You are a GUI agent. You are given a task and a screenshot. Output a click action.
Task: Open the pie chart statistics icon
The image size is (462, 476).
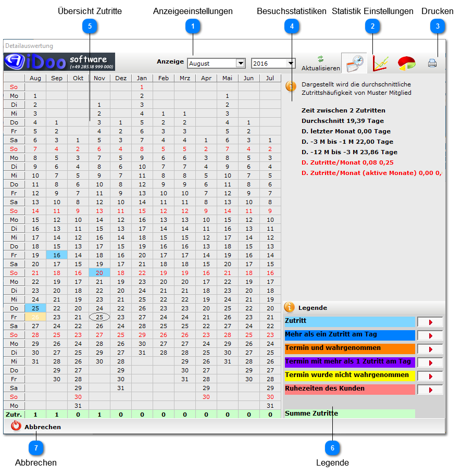[406, 63]
